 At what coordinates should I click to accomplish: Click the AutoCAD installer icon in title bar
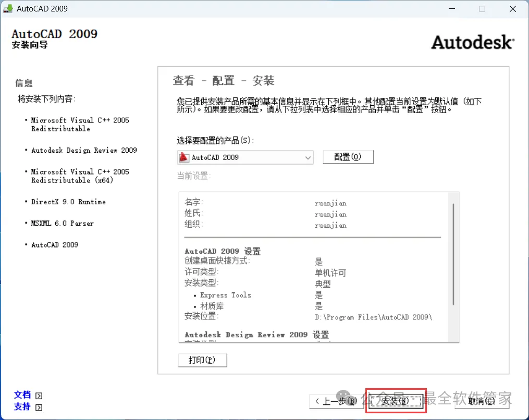coord(8,8)
